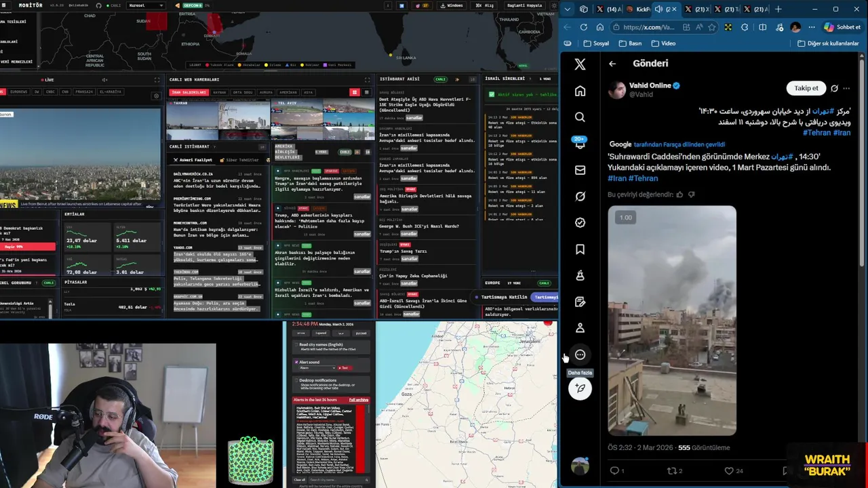Rate the translation with thumbs up

[x=679, y=195]
